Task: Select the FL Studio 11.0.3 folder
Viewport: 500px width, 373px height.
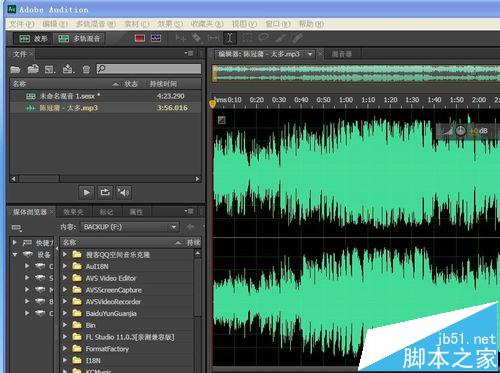Action: pos(130,337)
